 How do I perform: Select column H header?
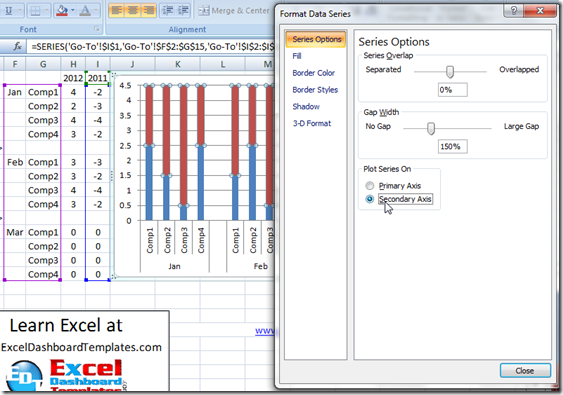(73, 64)
